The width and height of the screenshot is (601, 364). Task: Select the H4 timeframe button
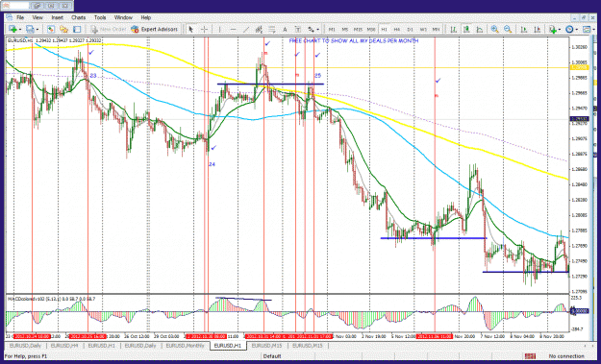coord(397,29)
